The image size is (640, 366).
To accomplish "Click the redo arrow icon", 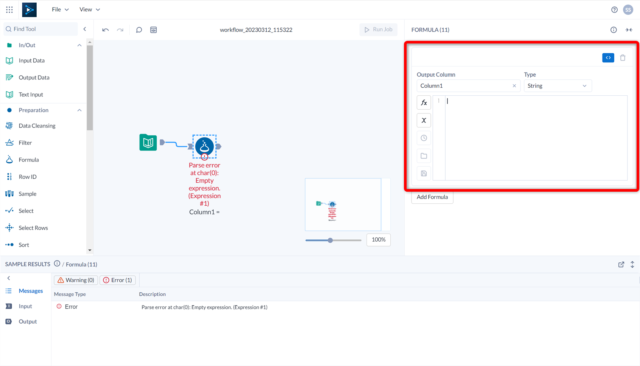I will pos(120,30).
